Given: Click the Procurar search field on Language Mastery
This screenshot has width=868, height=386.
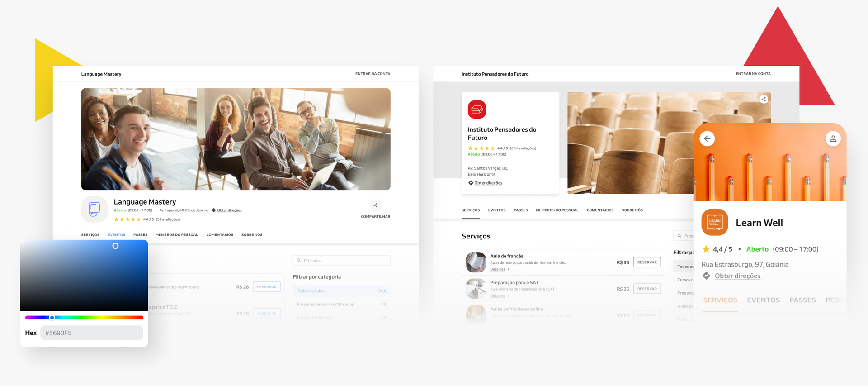Looking at the screenshot, I should (341, 261).
